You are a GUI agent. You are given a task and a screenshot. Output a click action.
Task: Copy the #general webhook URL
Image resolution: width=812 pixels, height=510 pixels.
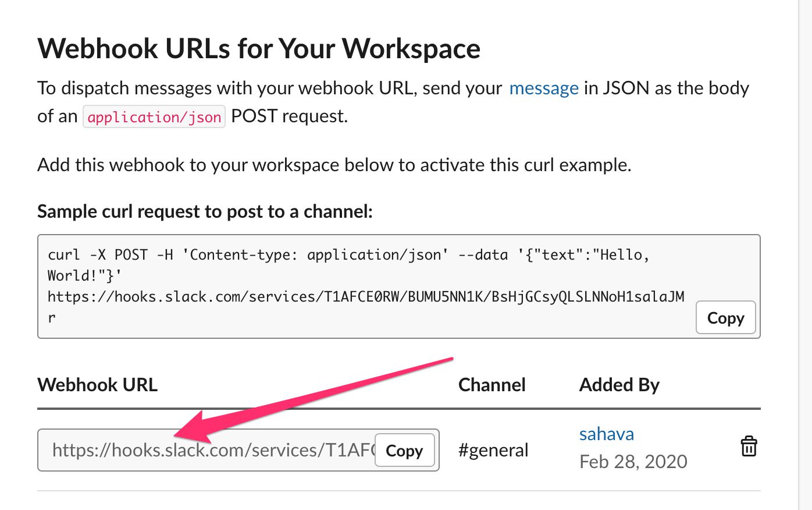(x=405, y=450)
